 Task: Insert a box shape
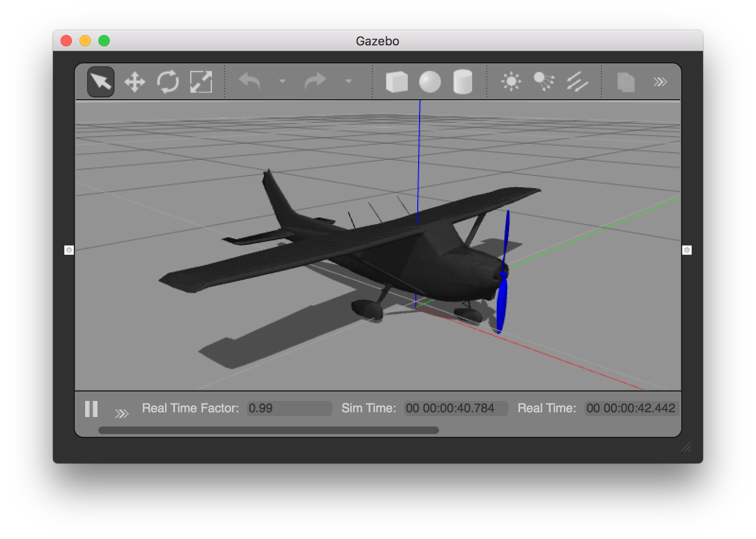(x=396, y=82)
